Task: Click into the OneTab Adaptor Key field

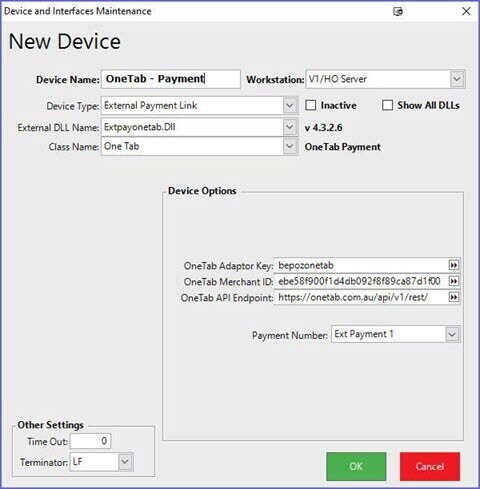Action: pyautogui.click(x=361, y=265)
